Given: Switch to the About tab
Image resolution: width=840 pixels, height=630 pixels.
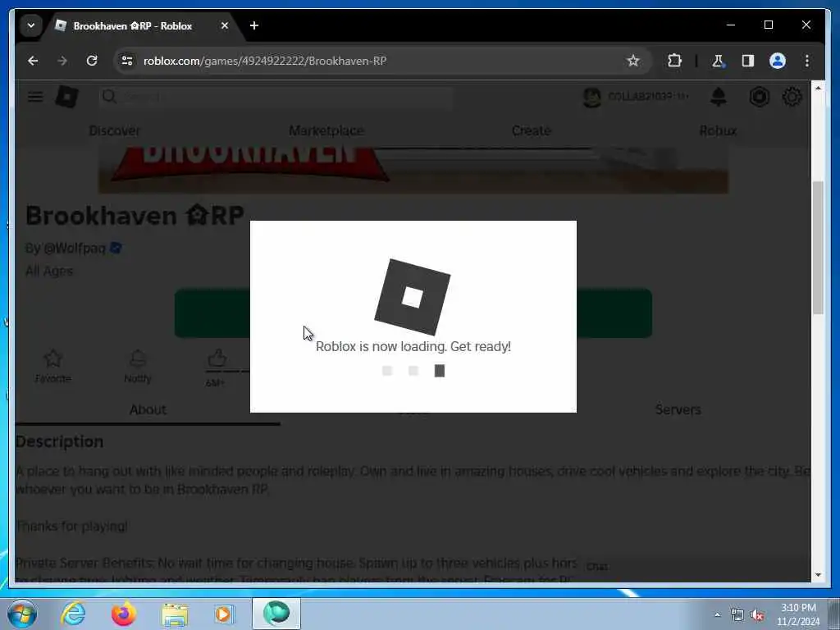Looking at the screenshot, I should click(x=148, y=409).
